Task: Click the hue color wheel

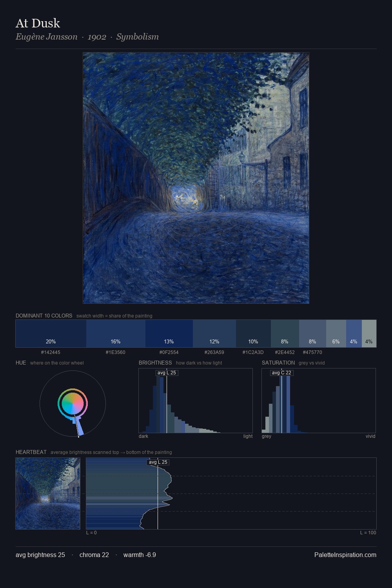Action: pyautogui.click(x=73, y=403)
